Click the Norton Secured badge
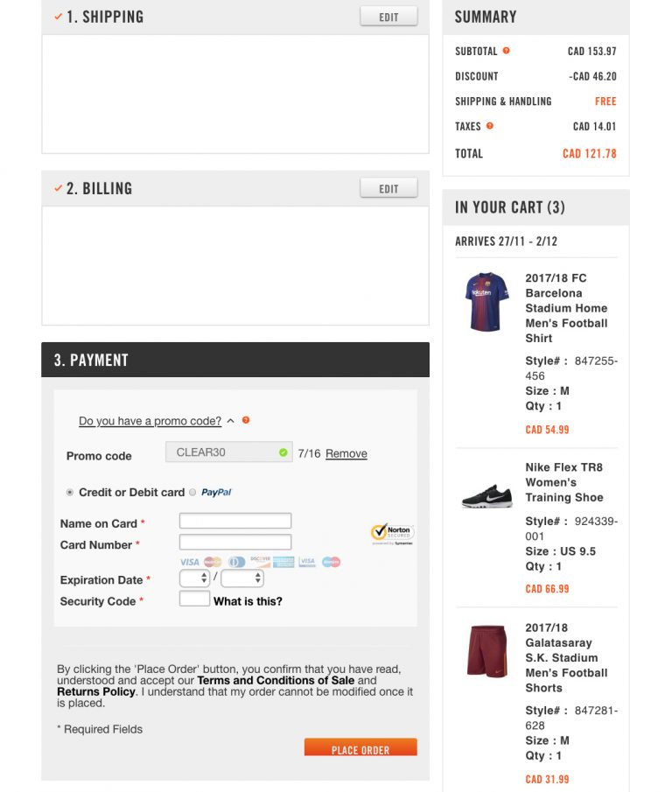The height and width of the screenshot is (792, 672). coord(392,533)
